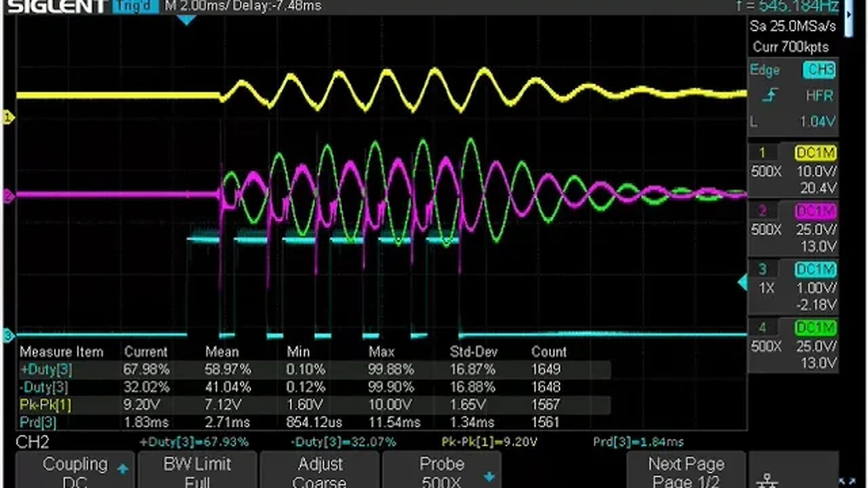Select the cyan trigger delay marker above the waveform
This screenshot has width=868, height=488.
186,20
